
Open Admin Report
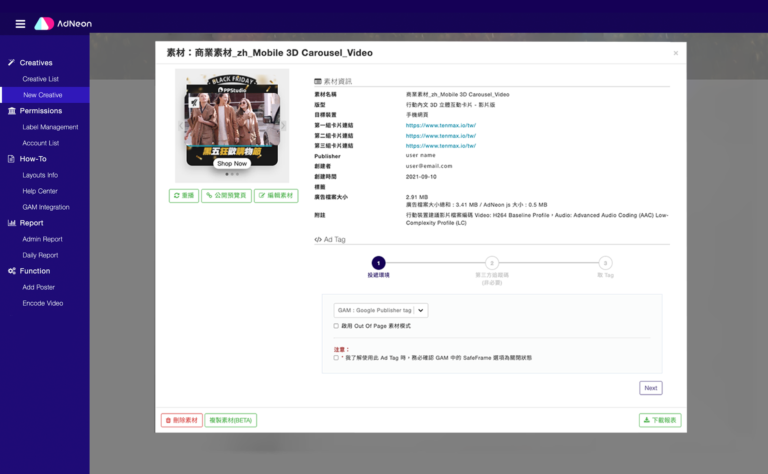coord(42,239)
